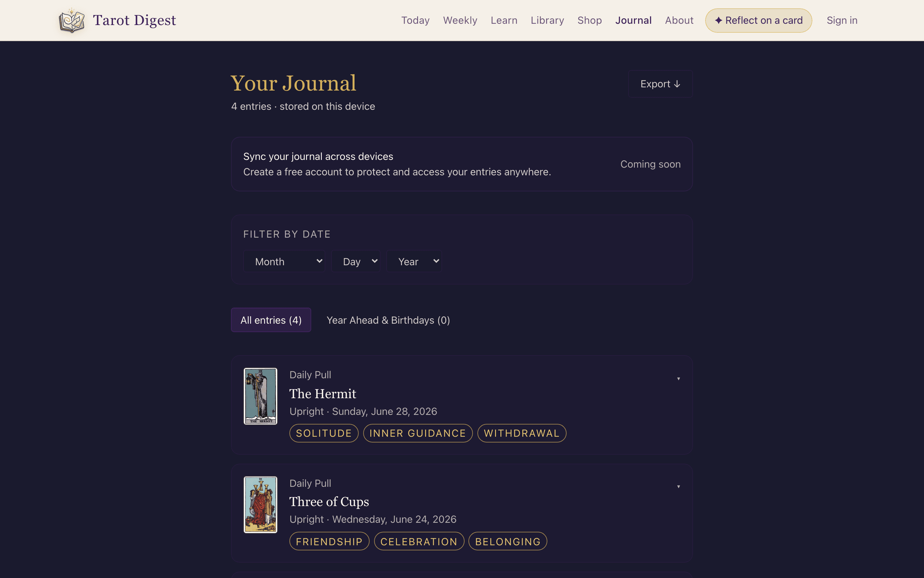Screen dimensions: 924x578
Task: Switch to Year Ahead & Birthdays tab
Action: (388, 320)
